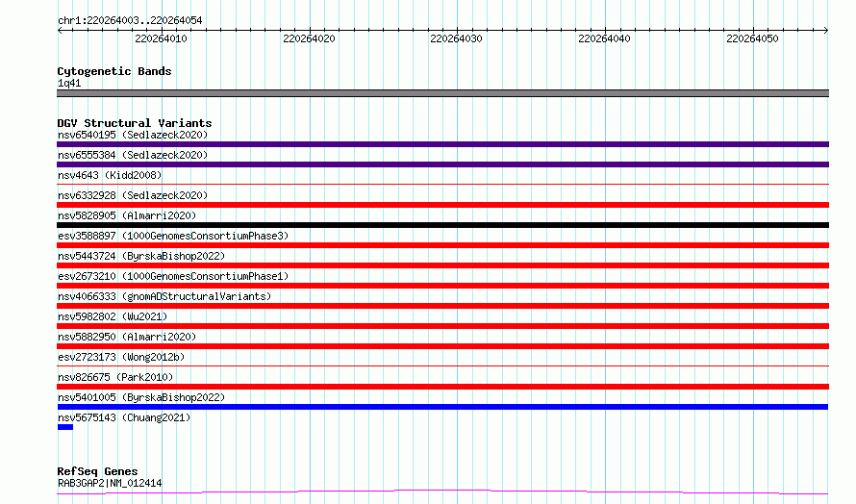Click ruler position 220264040

click(604, 38)
